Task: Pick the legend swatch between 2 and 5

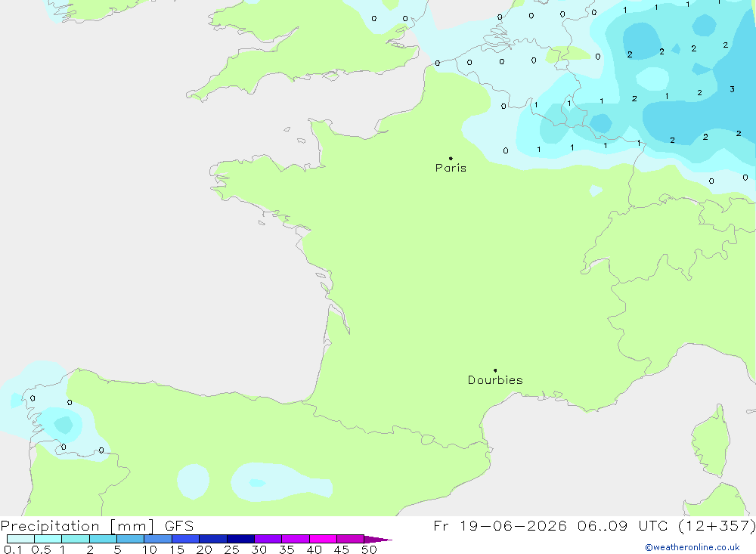Action: pos(103,539)
